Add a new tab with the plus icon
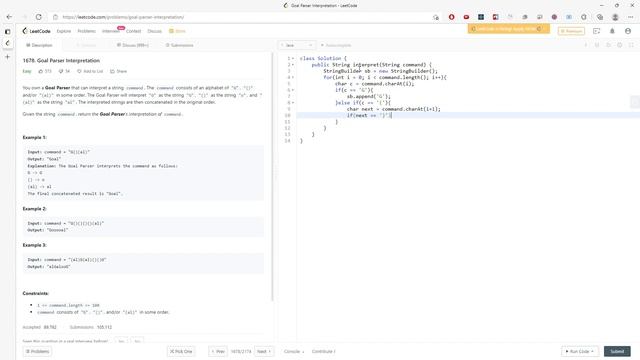640x360 pixels. pos(7,57)
